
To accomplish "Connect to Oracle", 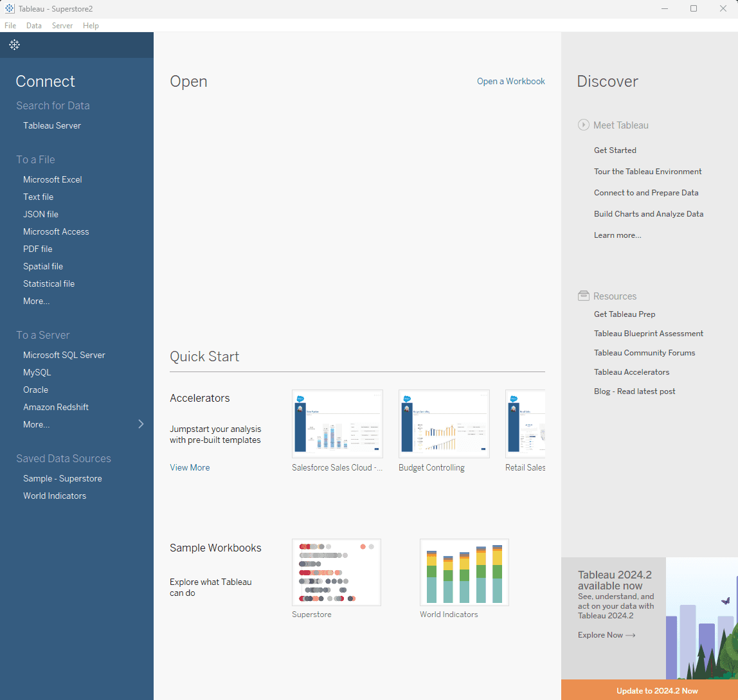I will pos(36,390).
